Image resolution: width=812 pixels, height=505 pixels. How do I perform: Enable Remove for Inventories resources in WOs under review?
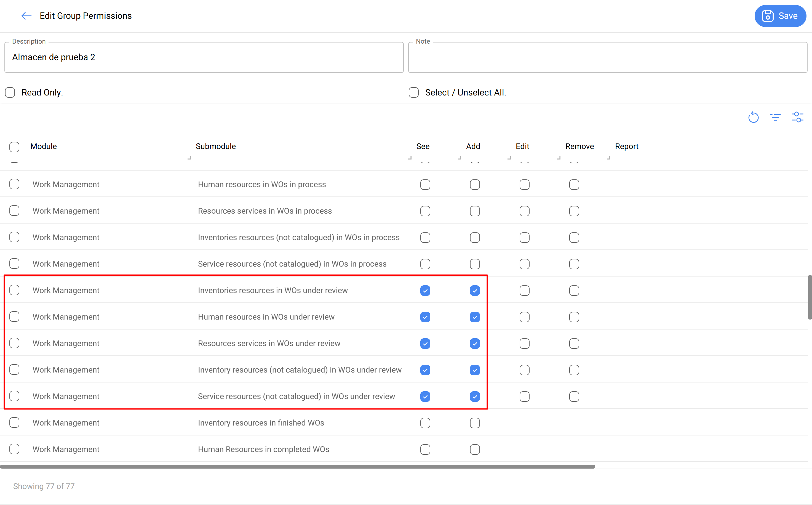coord(574,291)
